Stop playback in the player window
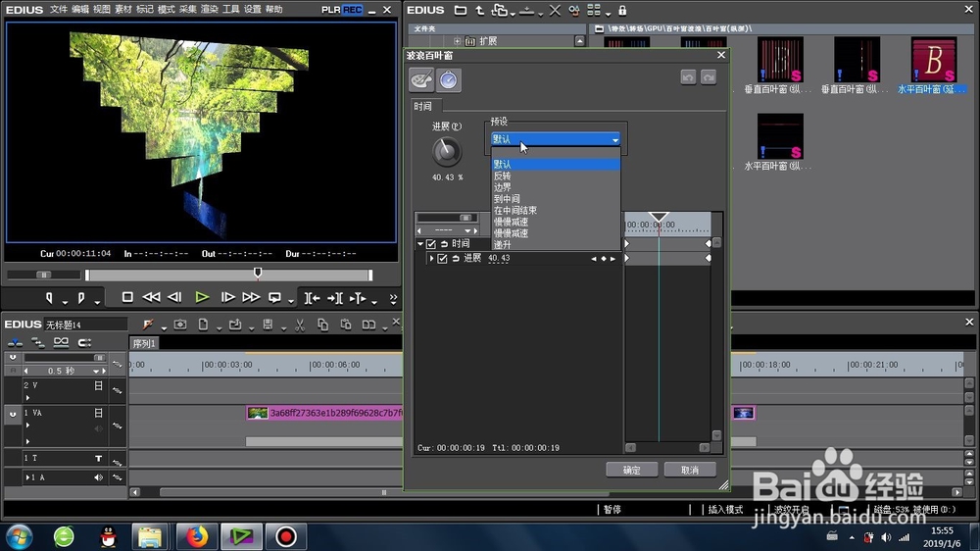Viewport: 980px width, 551px height. 126,298
